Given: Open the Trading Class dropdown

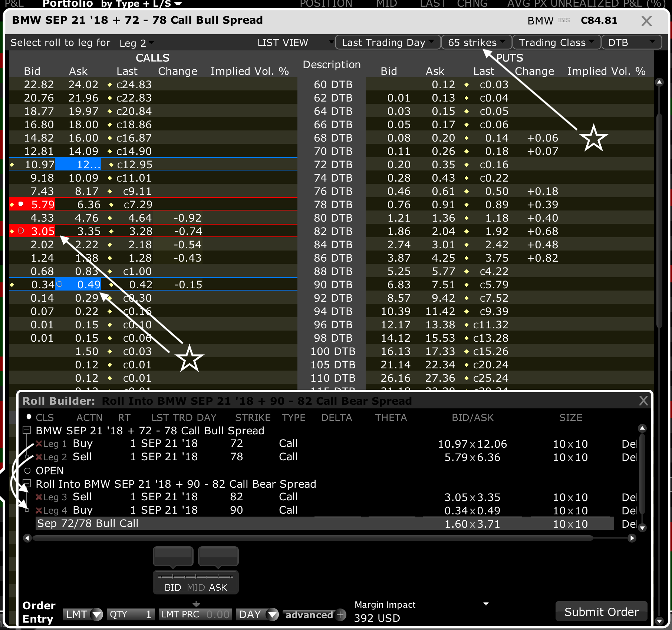Looking at the screenshot, I should coord(556,43).
